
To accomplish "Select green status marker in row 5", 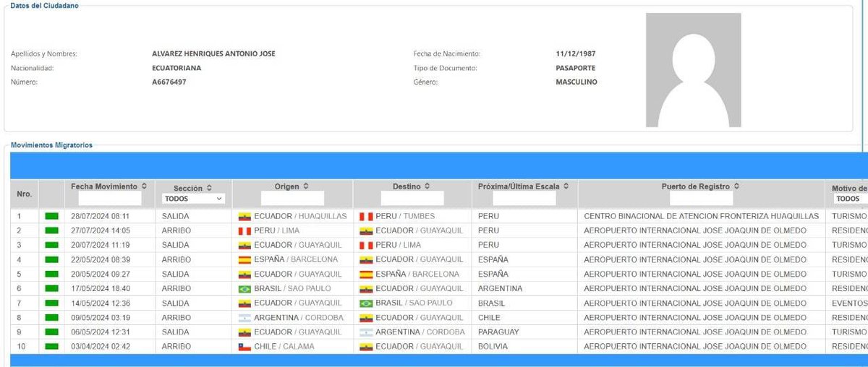I will point(51,274).
